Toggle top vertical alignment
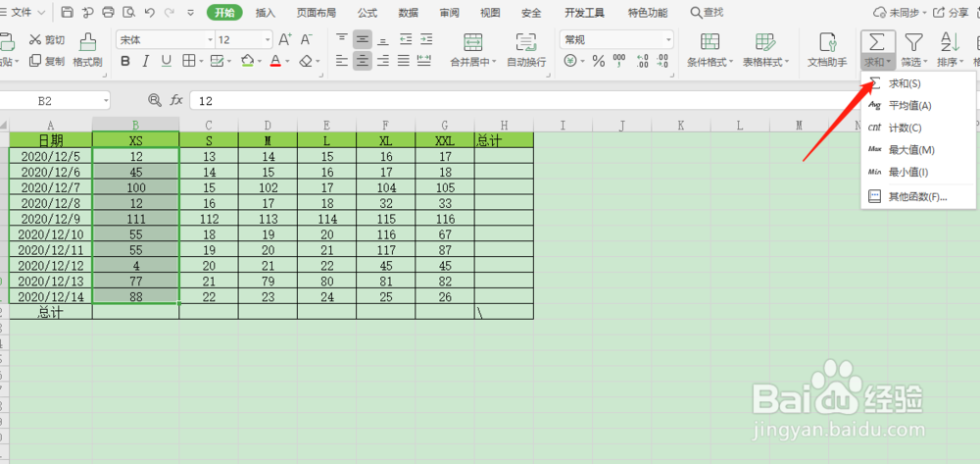The image size is (980, 464). [x=342, y=39]
